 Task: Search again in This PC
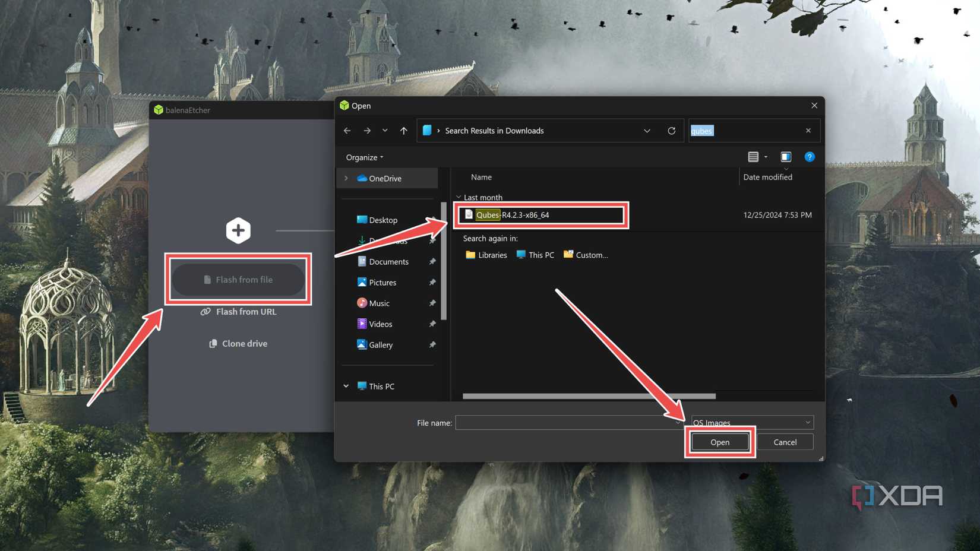[535, 255]
